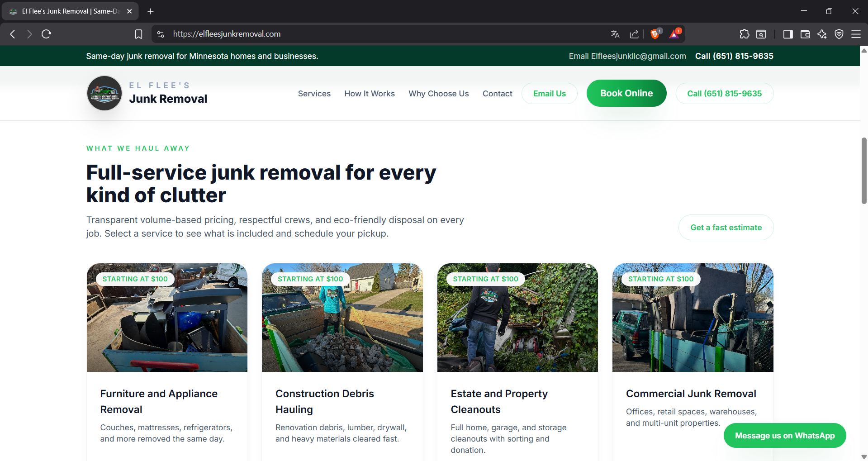The image size is (868, 461).
Task: Click the page vertical scrollbar thumb
Action: (x=864, y=171)
